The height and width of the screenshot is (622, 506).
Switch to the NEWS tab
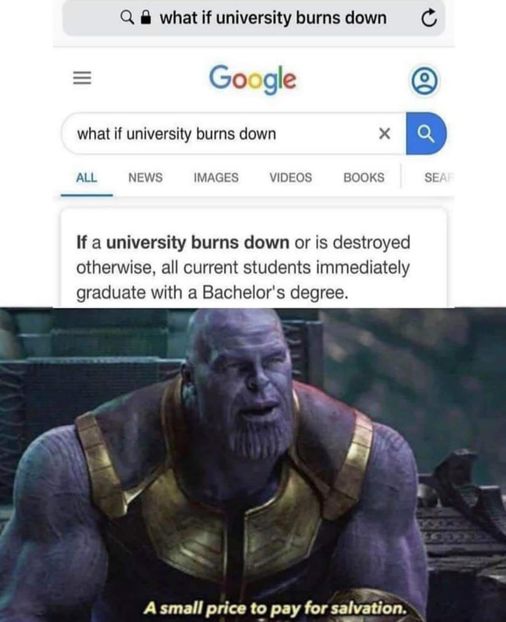(x=146, y=177)
